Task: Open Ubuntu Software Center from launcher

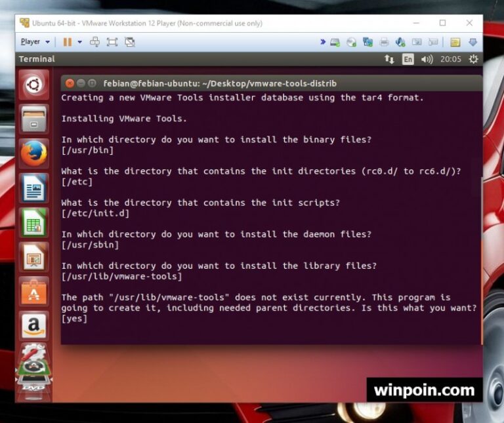Action: tap(33, 292)
